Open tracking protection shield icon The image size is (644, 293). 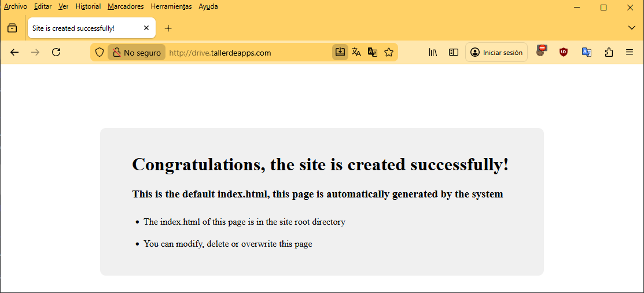100,52
